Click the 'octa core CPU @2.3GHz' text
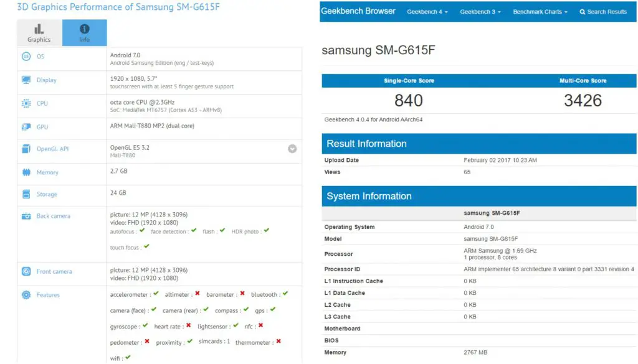This screenshot has width=638, height=364. [x=142, y=102]
